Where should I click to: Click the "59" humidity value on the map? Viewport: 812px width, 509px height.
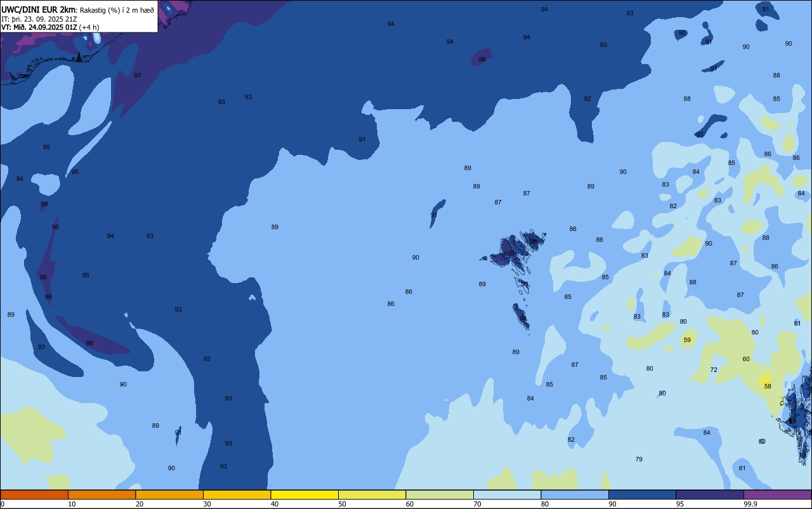[x=687, y=340]
